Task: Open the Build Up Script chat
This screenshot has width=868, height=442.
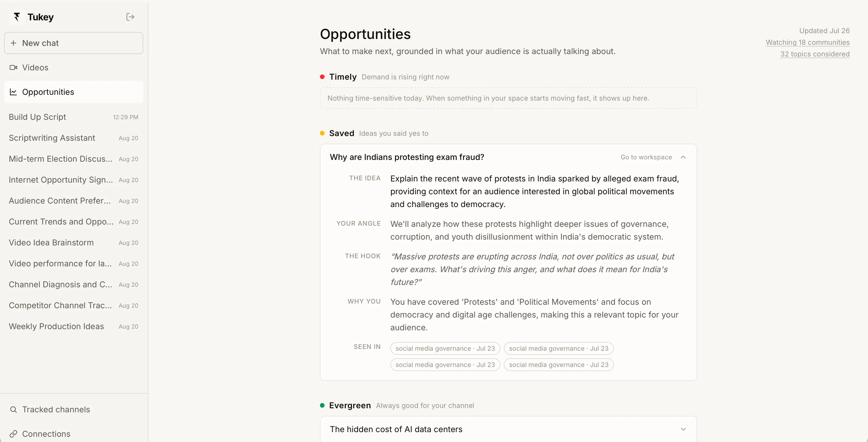Action: tap(73, 117)
